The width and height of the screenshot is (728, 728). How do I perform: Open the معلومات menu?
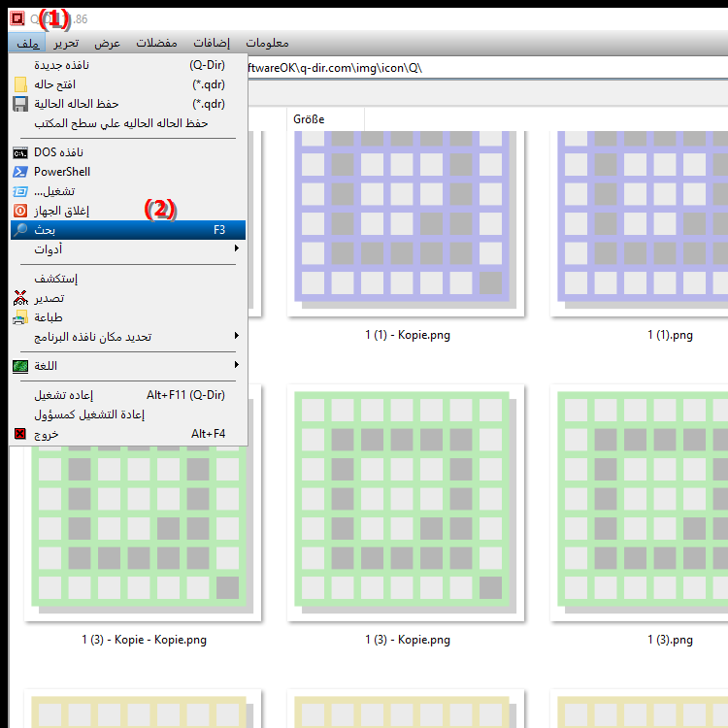click(267, 43)
